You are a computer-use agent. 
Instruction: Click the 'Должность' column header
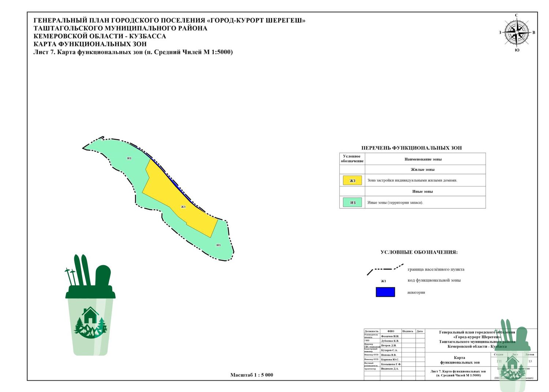[x=371, y=331]
